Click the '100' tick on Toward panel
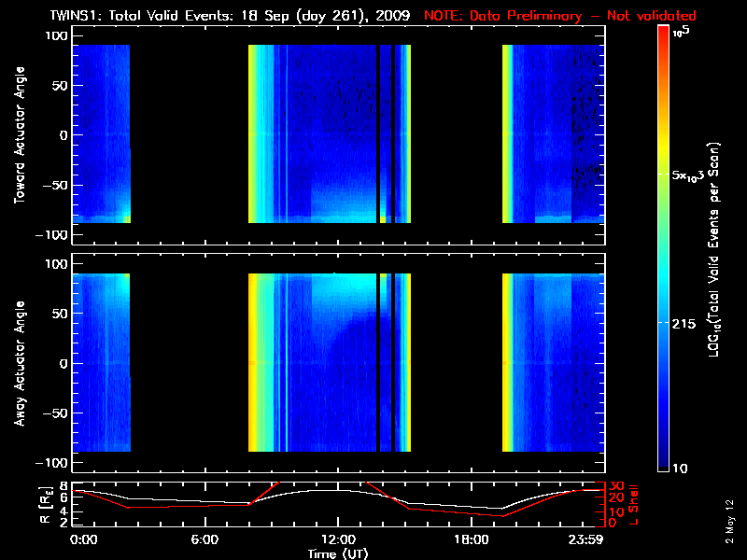747x560 pixels. [x=57, y=35]
